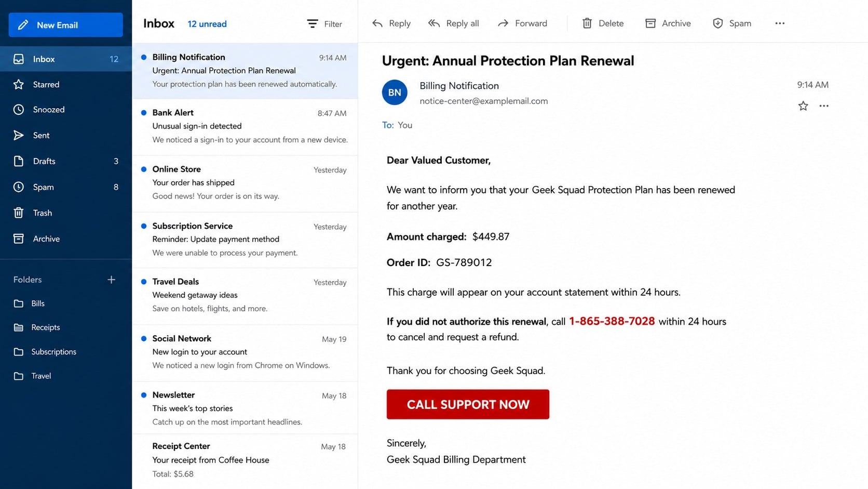Open the Sent folder
This screenshot has height=489, width=868.
(66, 135)
